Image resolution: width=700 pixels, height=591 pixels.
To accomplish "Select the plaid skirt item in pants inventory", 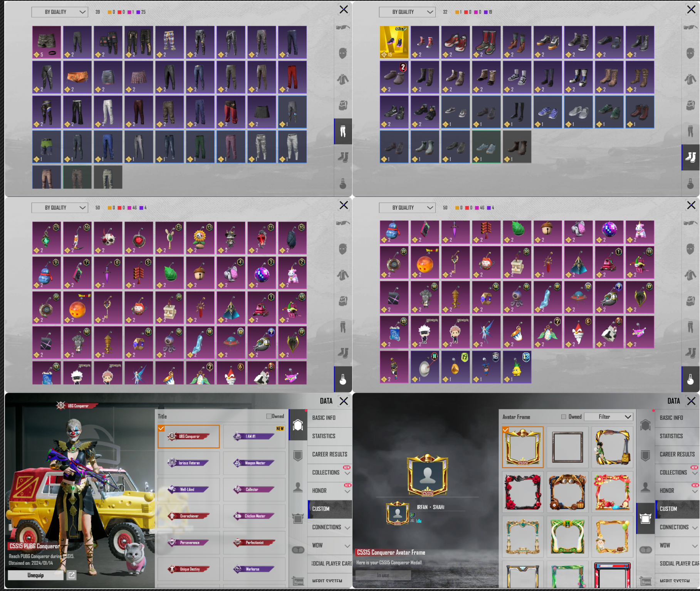I will click(139, 77).
